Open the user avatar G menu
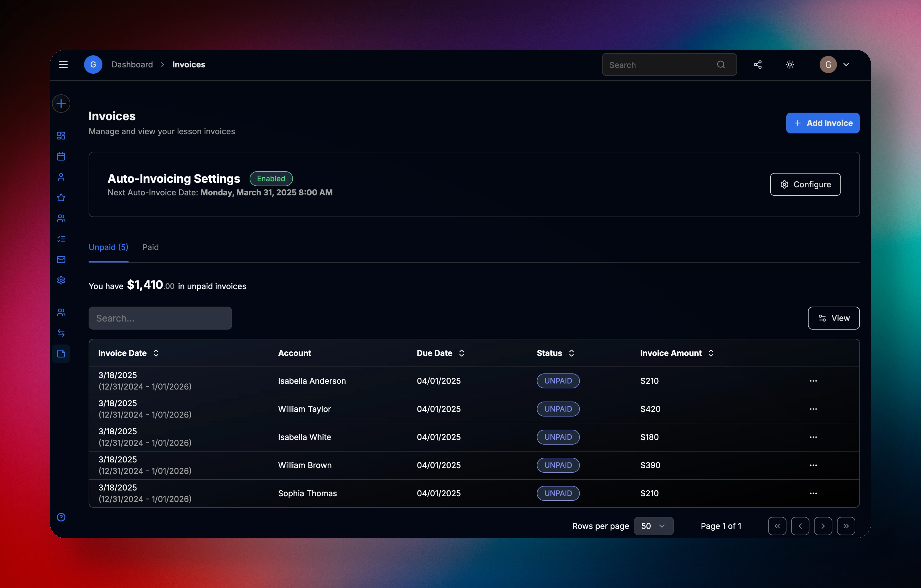This screenshot has width=921, height=588. pos(828,65)
